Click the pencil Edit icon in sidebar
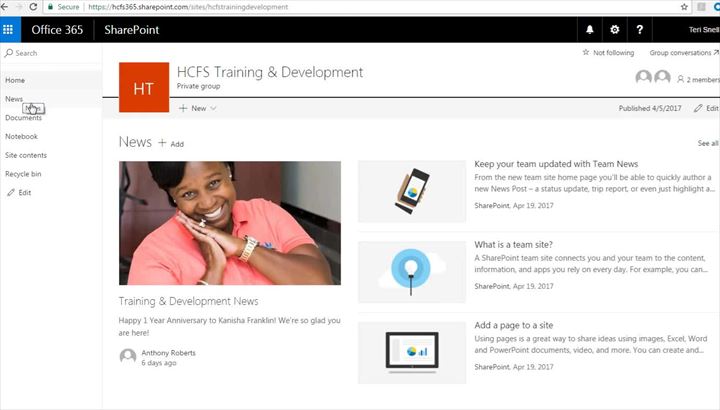The width and height of the screenshot is (720, 410). pyautogui.click(x=10, y=192)
